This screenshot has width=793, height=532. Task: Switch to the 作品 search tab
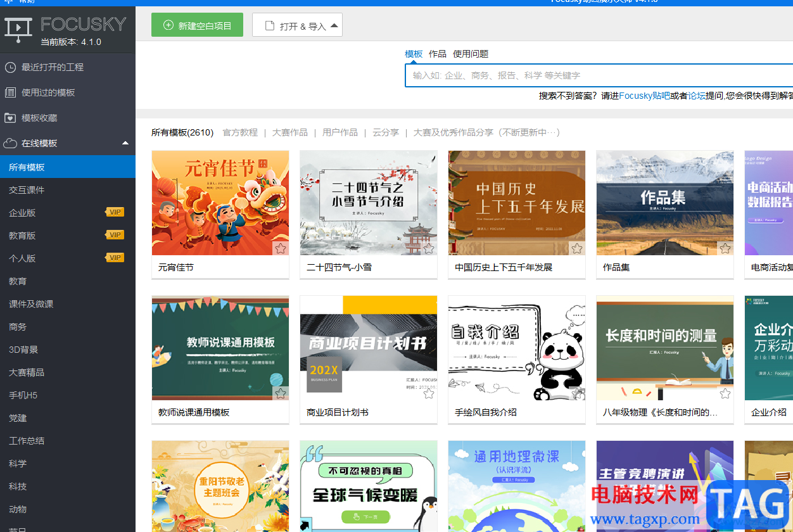[x=438, y=54]
